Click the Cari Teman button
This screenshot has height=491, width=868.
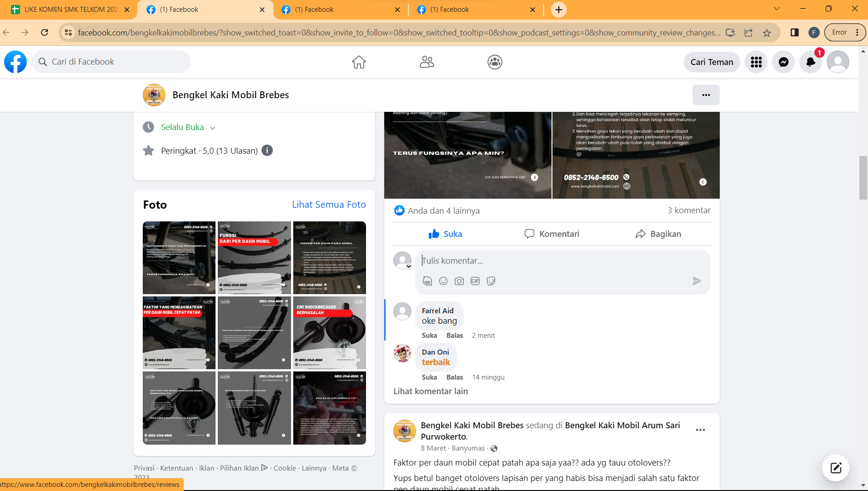pos(712,62)
